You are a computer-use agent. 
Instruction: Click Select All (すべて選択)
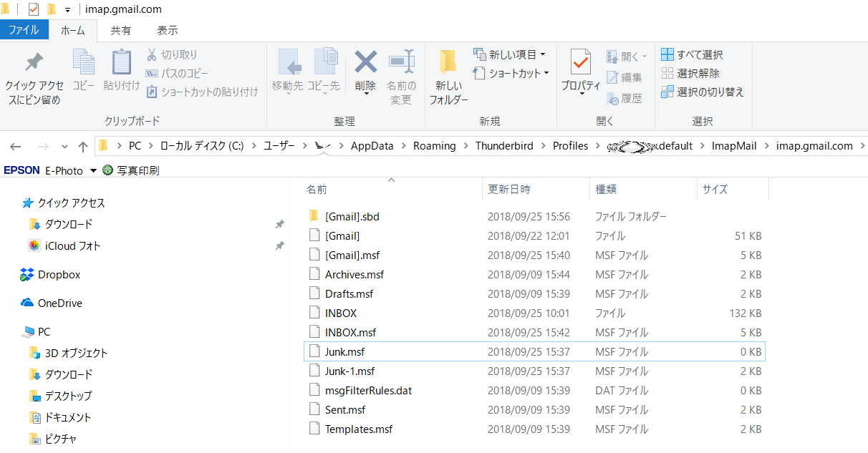tap(691, 54)
